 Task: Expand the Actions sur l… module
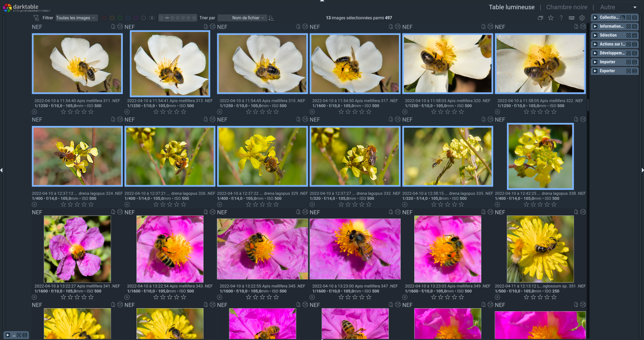(x=595, y=44)
